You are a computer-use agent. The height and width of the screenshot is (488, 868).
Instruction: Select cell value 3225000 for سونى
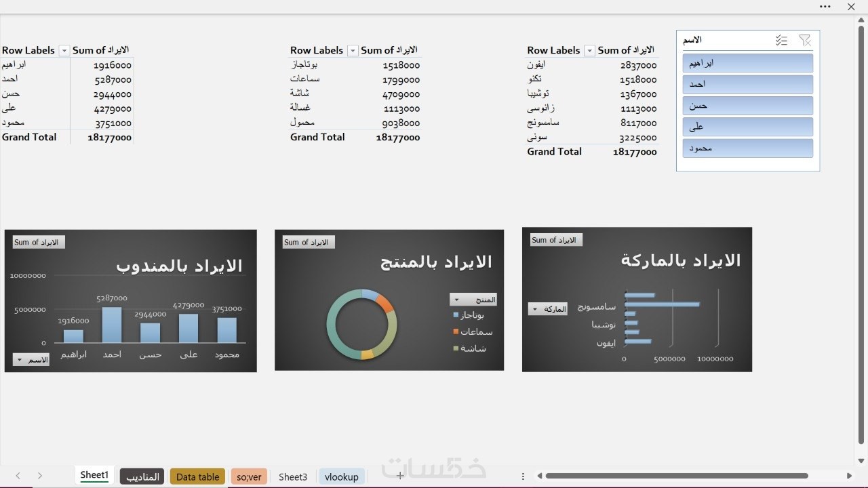point(637,138)
